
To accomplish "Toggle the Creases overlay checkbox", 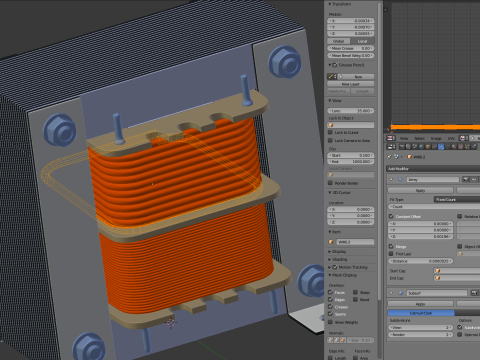I will point(330,307).
